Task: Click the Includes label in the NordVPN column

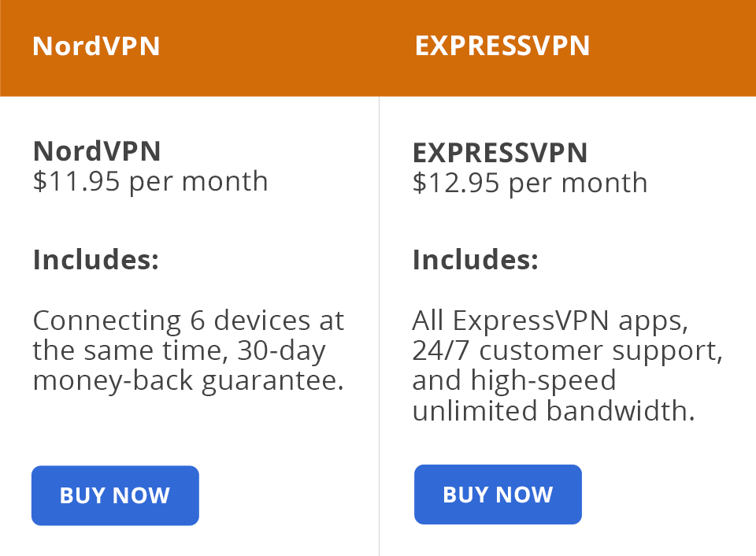Action: click(x=96, y=260)
